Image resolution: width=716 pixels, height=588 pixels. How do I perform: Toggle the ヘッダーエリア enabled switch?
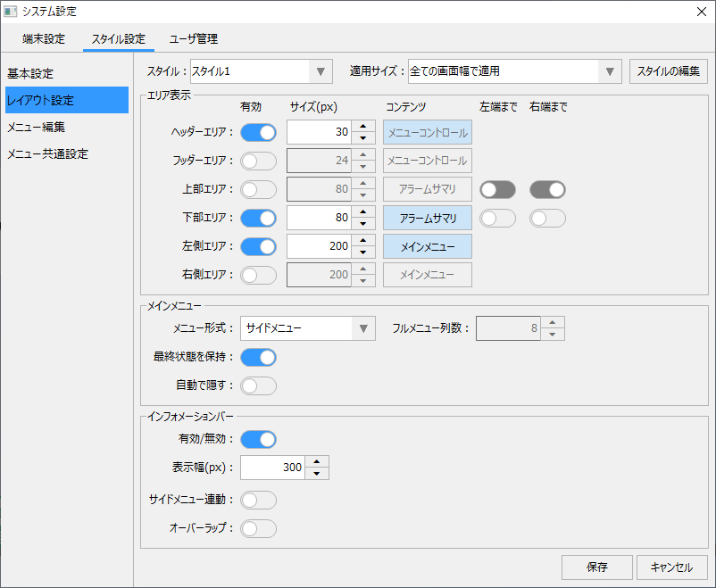(x=258, y=133)
